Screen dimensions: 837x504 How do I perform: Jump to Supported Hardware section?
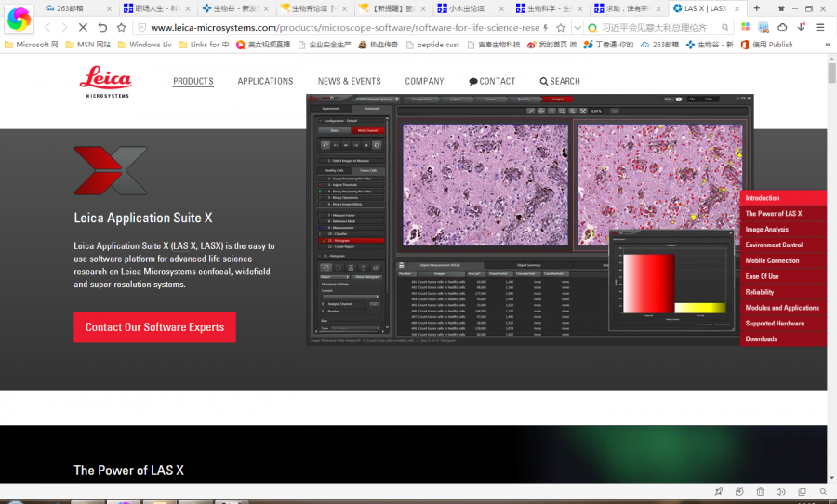pyautogui.click(x=783, y=324)
